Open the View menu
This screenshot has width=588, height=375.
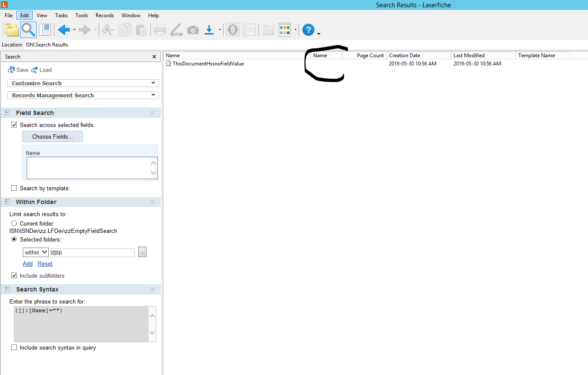[42, 15]
